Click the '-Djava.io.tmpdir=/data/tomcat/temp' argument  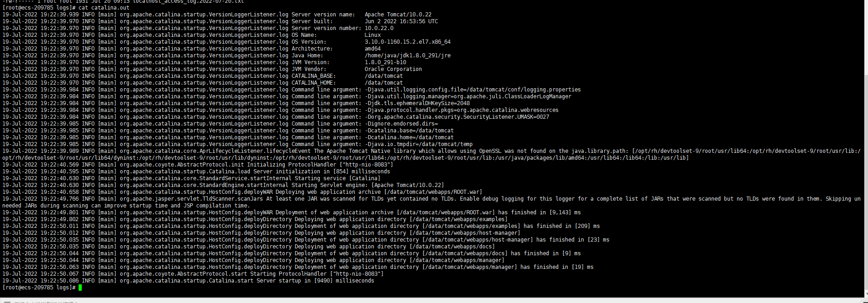(x=418, y=144)
